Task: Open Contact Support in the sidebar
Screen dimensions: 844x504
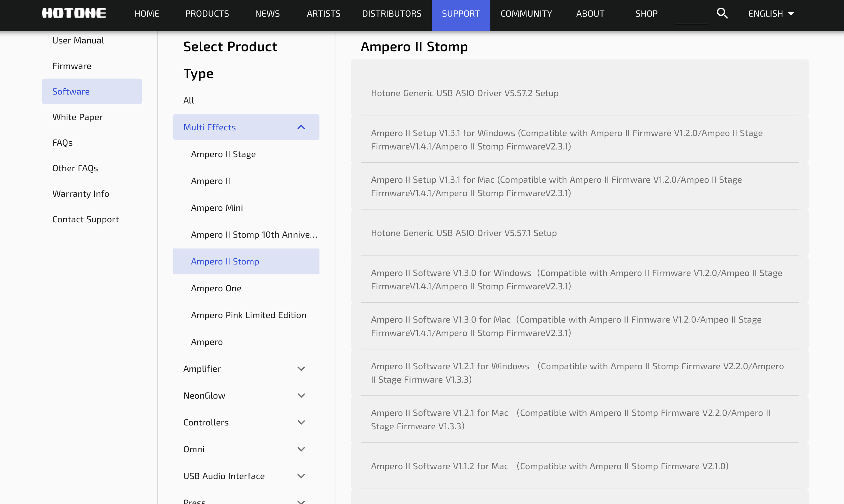Action: 86,219
